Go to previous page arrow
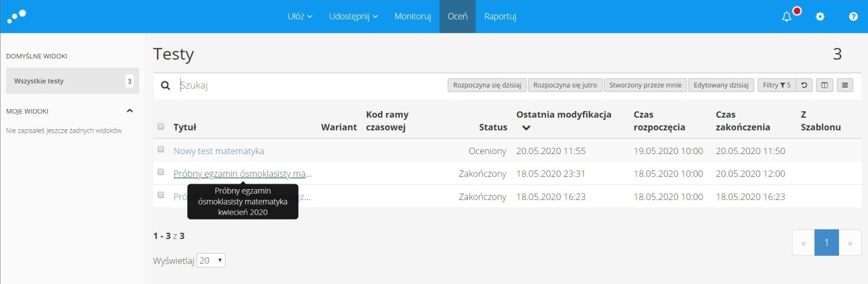Image resolution: width=868 pixels, height=284 pixels. click(x=803, y=243)
